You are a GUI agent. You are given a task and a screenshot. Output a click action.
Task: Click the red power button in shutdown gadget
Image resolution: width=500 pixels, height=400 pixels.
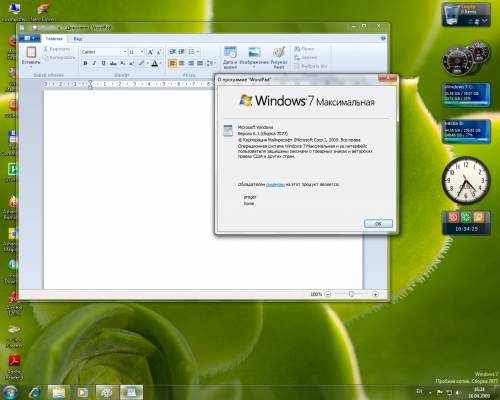pyautogui.click(x=453, y=217)
